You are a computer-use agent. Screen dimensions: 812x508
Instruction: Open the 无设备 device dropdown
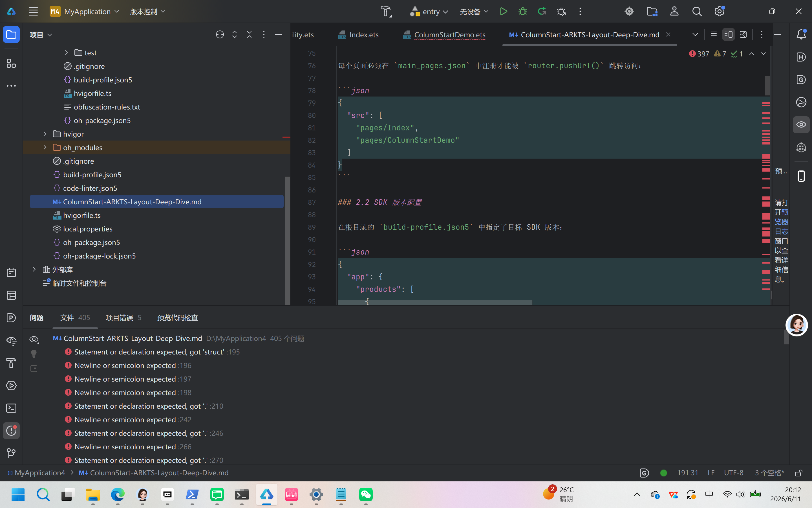[x=474, y=11]
